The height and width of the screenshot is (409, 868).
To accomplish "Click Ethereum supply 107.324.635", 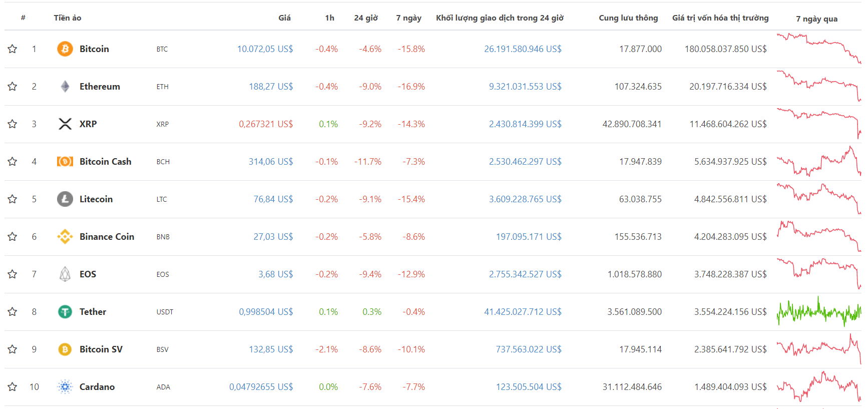I will (638, 87).
